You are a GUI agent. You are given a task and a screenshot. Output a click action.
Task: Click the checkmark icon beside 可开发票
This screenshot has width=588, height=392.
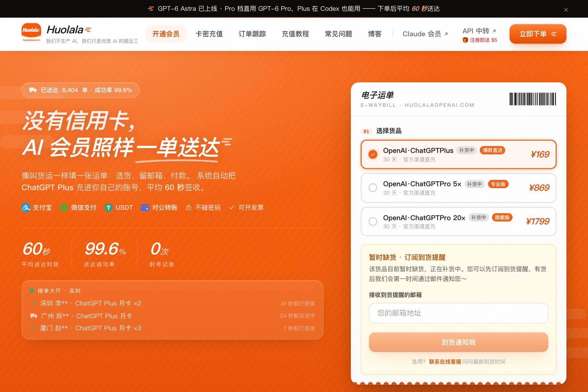tap(232, 207)
